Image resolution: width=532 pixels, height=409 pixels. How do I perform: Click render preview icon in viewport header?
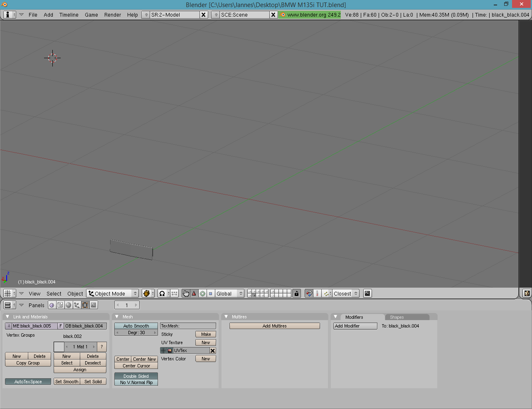(367, 293)
